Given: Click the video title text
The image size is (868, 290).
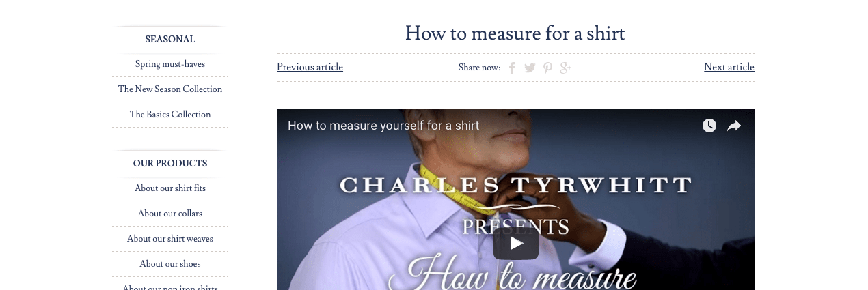Looking at the screenshot, I should [x=383, y=126].
